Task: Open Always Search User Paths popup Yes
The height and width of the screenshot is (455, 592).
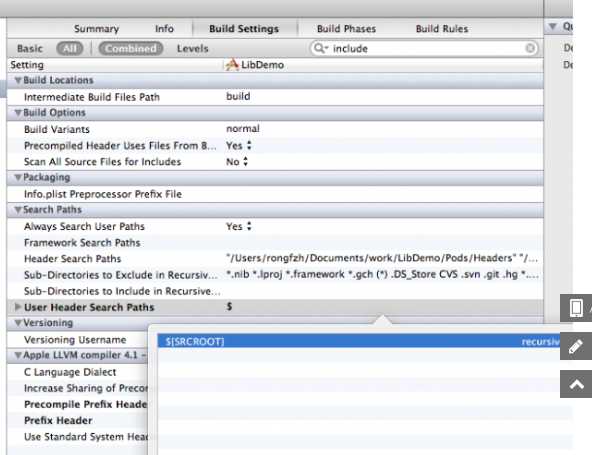Action: point(239,226)
